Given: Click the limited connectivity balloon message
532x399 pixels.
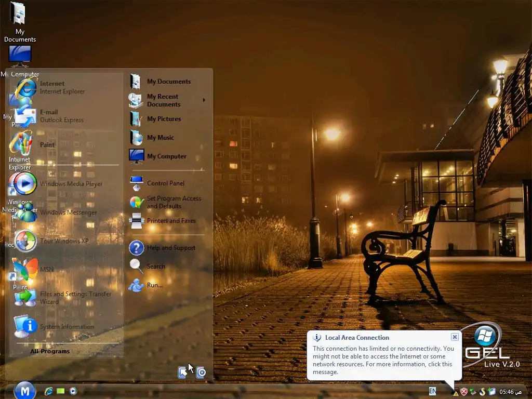Looking at the screenshot, I should pos(383,360).
